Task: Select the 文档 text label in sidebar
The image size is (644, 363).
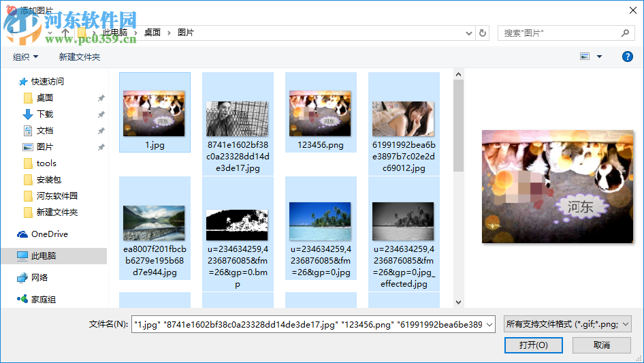Action: coord(45,131)
